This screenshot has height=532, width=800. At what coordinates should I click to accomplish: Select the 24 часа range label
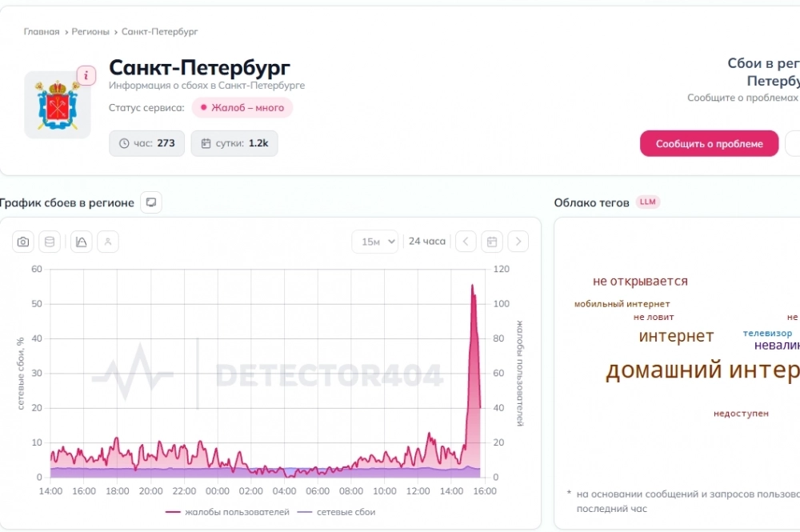coord(427,242)
